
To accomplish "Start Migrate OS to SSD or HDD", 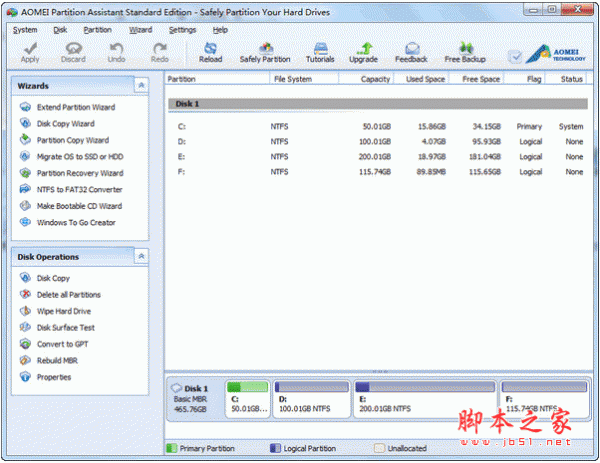I will (x=80, y=157).
